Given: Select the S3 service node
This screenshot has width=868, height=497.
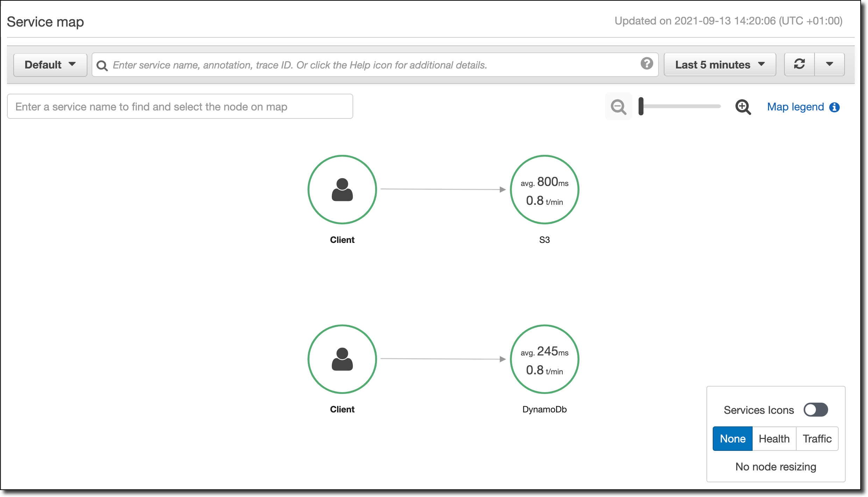Looking at the screenshot, I should (x=544, y=189).
